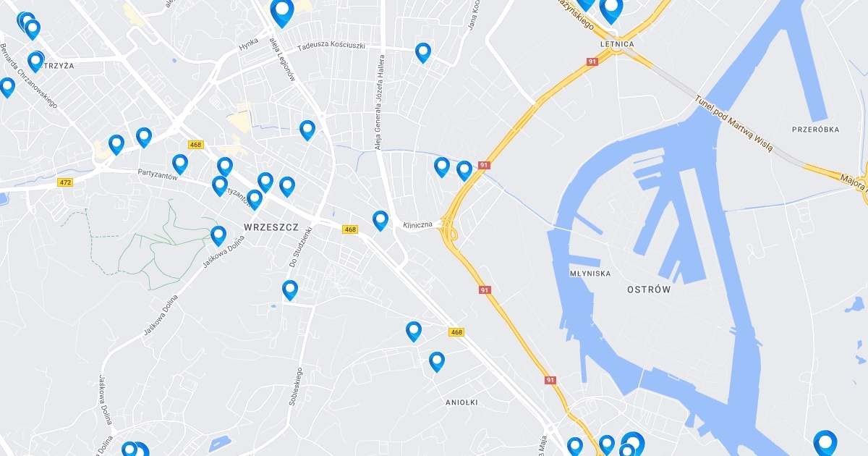Open the pin beside Tadeusza Kościuszki street
This screenshot has width=868, height=456.
click(423, 52)
